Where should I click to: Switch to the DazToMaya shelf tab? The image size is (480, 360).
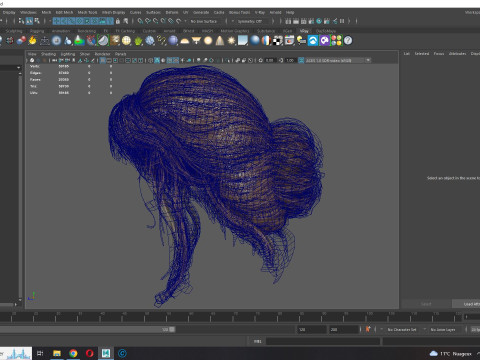[326, 31]
